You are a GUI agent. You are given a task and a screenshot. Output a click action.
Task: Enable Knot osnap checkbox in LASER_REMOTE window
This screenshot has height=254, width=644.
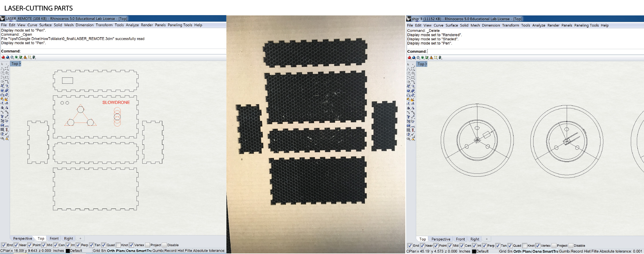tap(118, 245)
